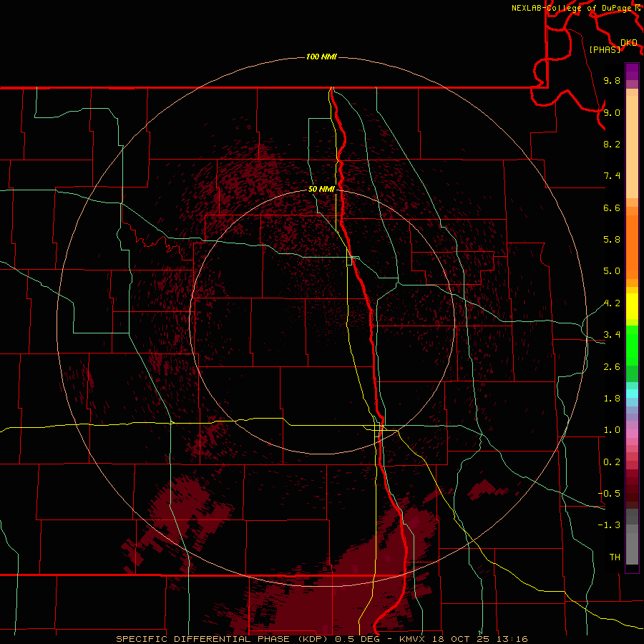Click the 8.2 legend value
This screenshot has height=644, width=644.
(x=612, y=144)
